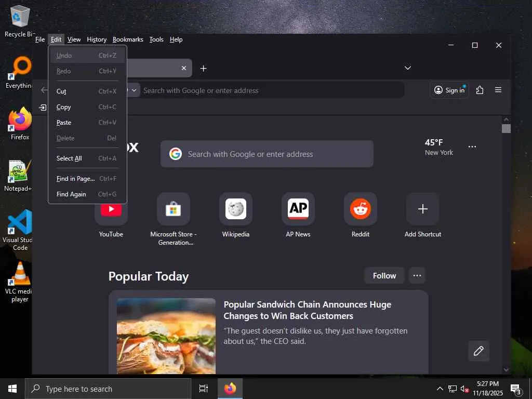Expand the list all tabs chevron
This screenshot has width=532, height=399.
[408, 68]
